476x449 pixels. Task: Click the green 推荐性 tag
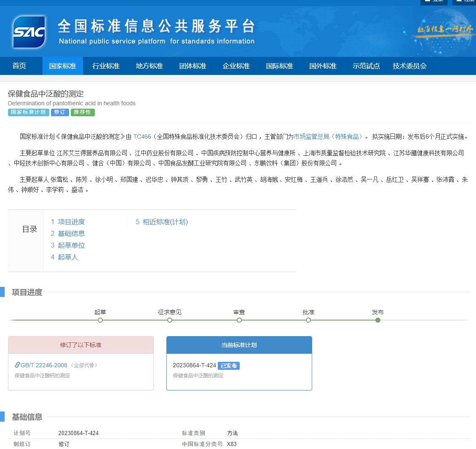point(83,112)
